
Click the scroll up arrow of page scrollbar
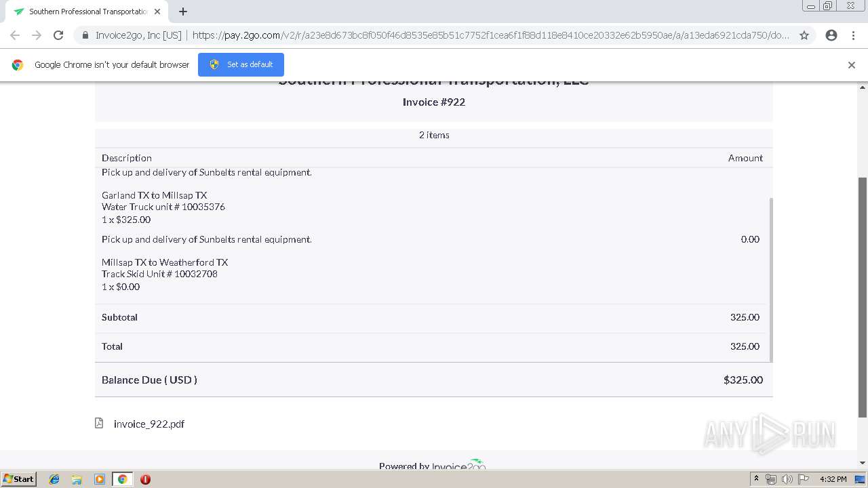[863, 87]
